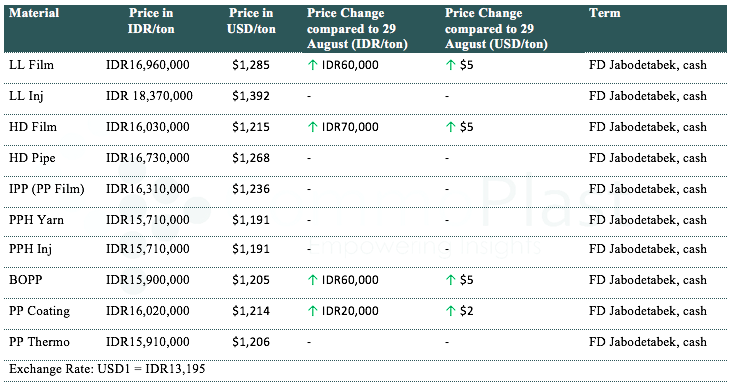Click green arrow in BOPP USD change cell
This screenshot has width=738, height=392.
click(x=450, y=280)
